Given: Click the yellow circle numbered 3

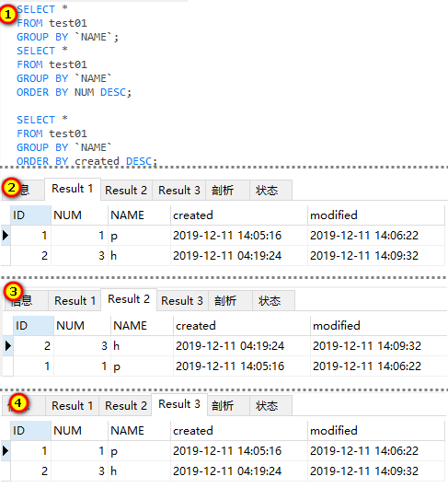Looking at the screenshot, I should tap(14, 292).
